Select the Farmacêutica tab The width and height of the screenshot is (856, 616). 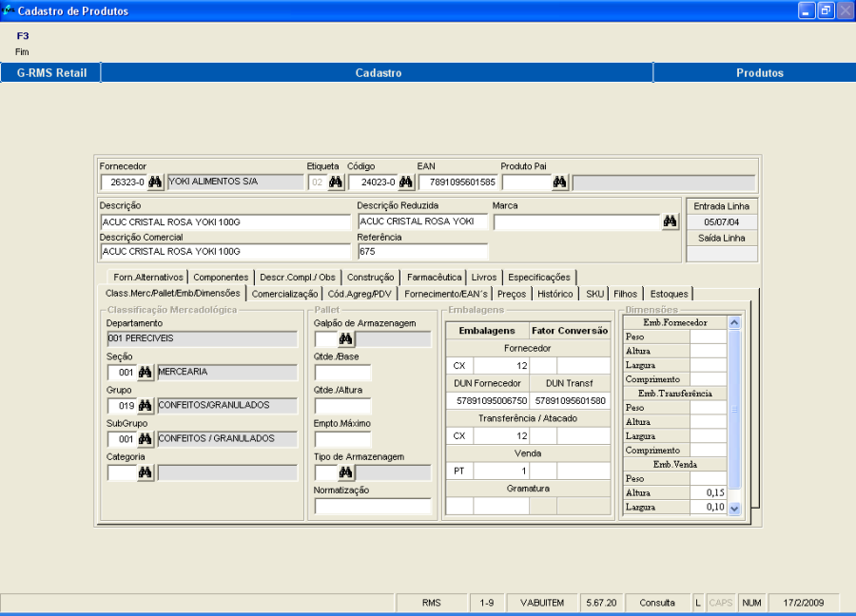434,278
